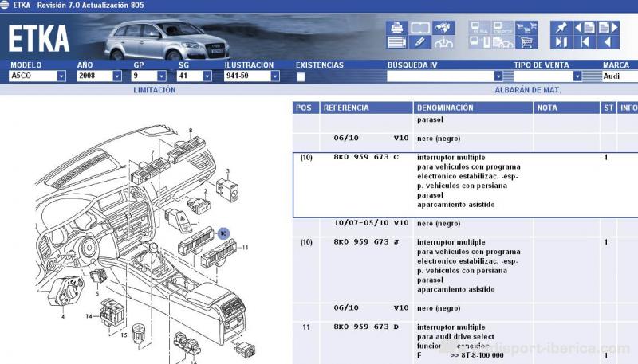
Task: Open the list view icon
Action: (x=396, y=42)
